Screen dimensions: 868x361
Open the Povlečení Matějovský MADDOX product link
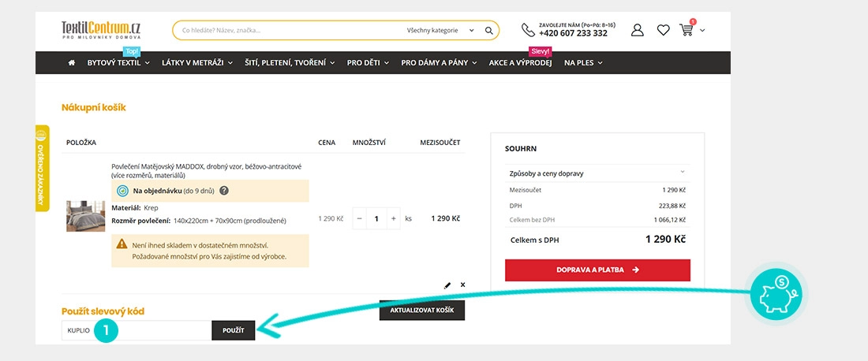click(x=207, y=170)
